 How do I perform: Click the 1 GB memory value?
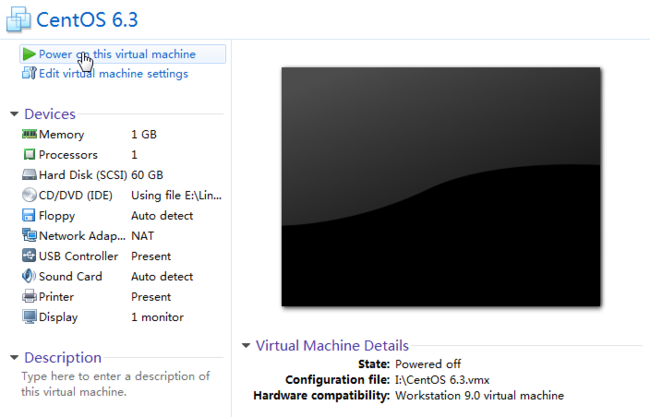tap(144, 134)
